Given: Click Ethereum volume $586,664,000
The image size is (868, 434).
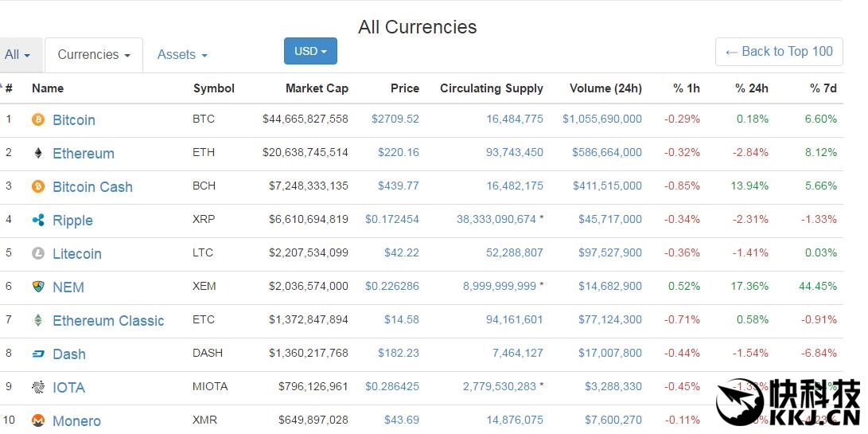Looking at the screenshot, I should pos(607,152).
